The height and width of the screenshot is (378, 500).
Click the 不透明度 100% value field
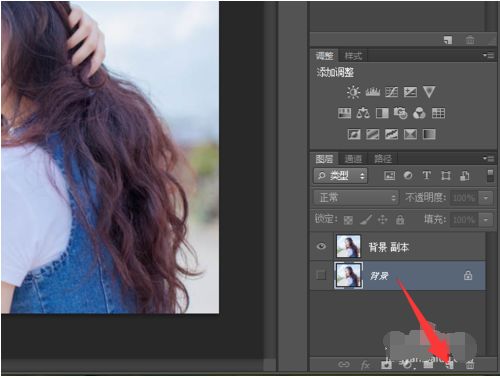click(464, 198)
